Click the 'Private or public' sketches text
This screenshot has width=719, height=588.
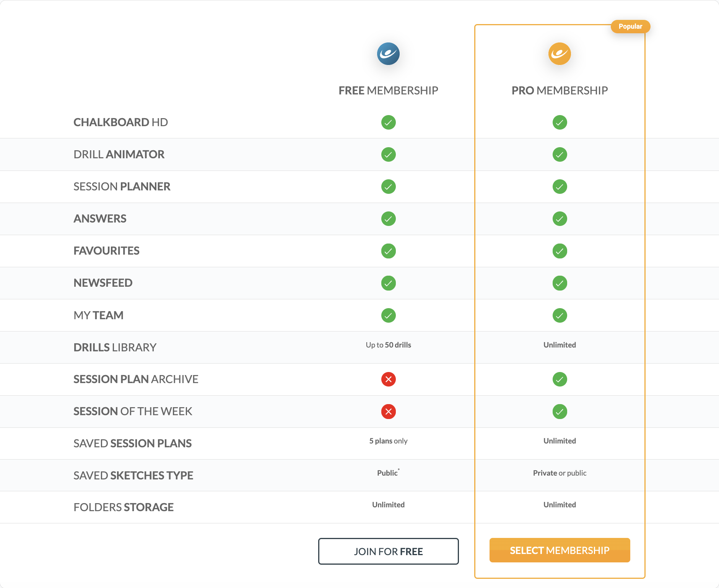point(560,473)
